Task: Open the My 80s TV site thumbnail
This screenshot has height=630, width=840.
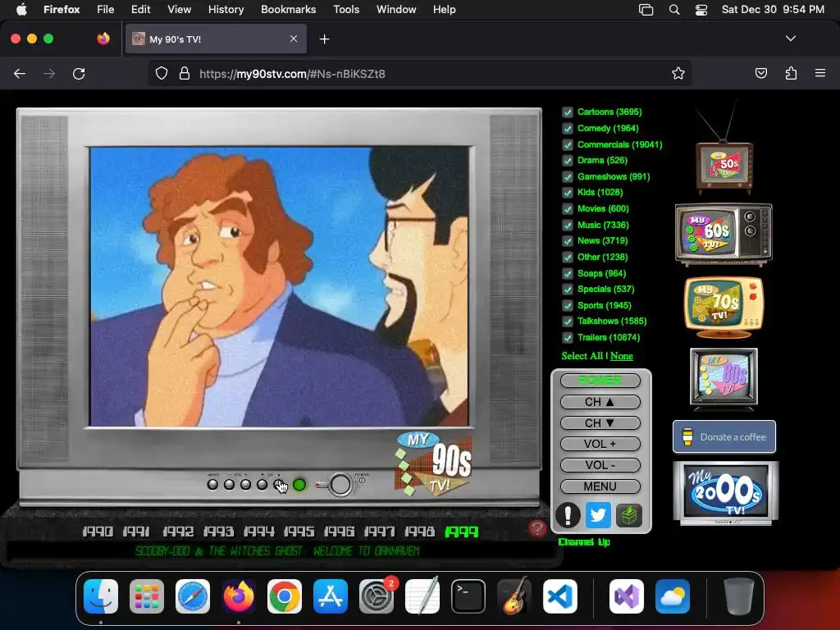Action: click(724, 378)
